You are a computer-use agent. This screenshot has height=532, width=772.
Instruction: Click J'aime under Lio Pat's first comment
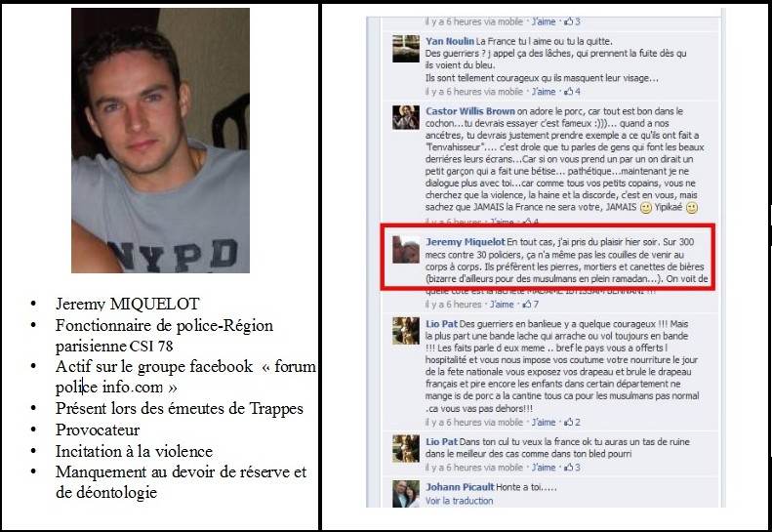click(x=544, y=422)
